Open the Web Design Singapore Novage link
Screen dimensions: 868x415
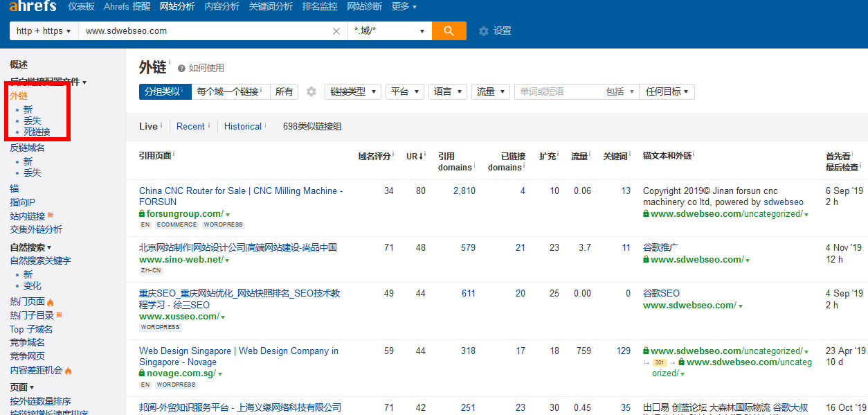coord(239,356)
